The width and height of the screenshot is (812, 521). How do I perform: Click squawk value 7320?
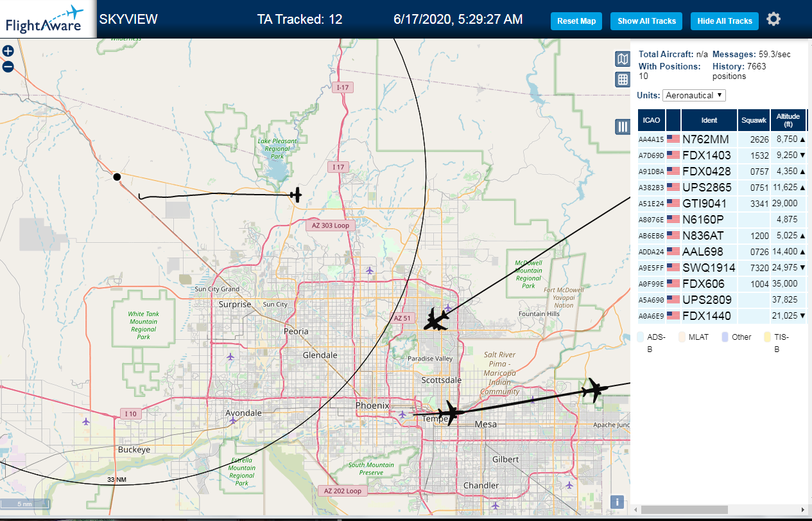[759, 267]
